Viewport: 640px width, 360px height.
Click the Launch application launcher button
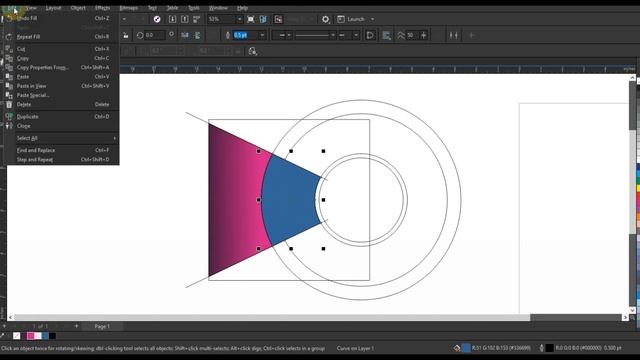point(351,19)
